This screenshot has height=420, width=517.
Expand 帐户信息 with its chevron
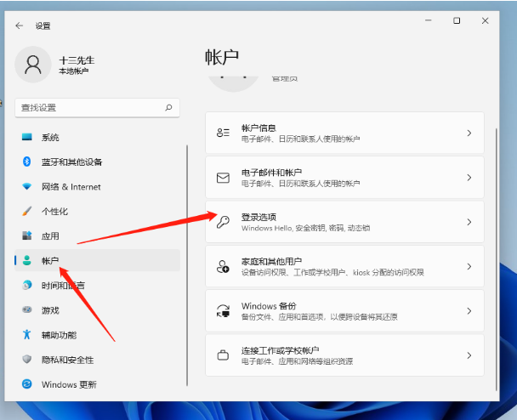coord(469,133)
